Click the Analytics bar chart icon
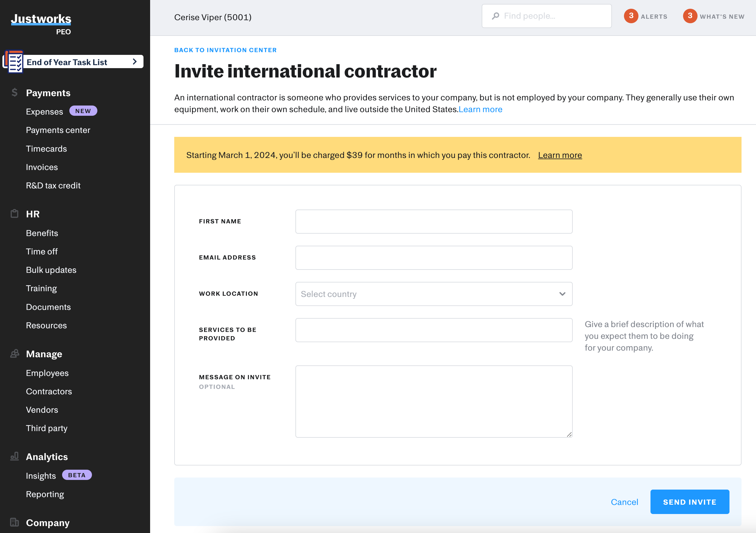Screen dimensions: 756x533 [x=14, y=456]
